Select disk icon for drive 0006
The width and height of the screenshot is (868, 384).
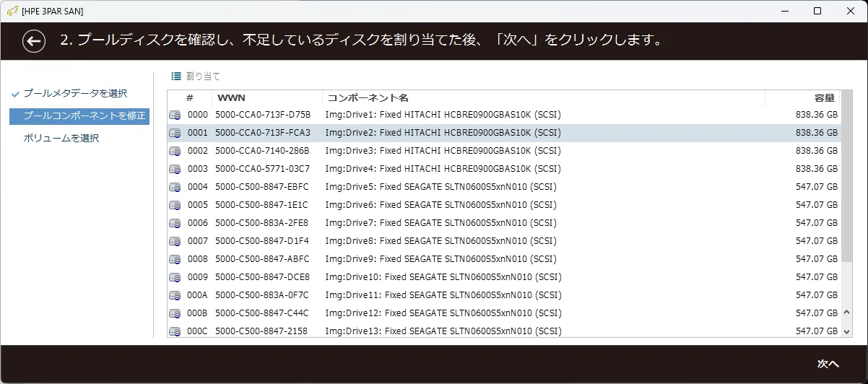point(175,224)
